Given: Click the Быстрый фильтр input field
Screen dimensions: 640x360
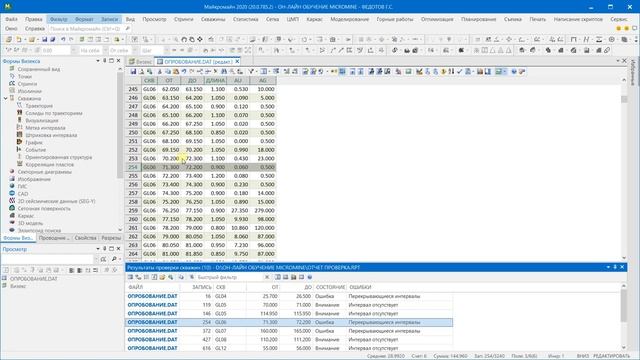Looking at the screenshot, I should click(230, 277).
